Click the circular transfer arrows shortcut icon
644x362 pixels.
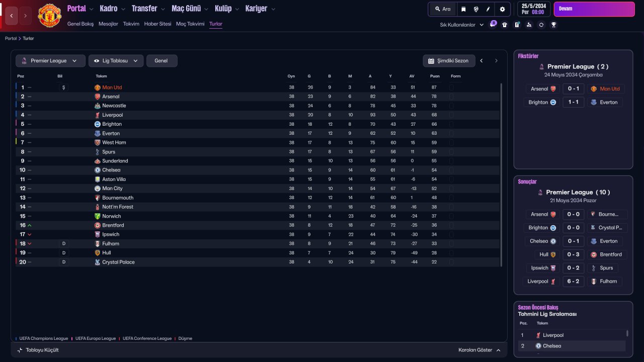click(x=541, y=25)
